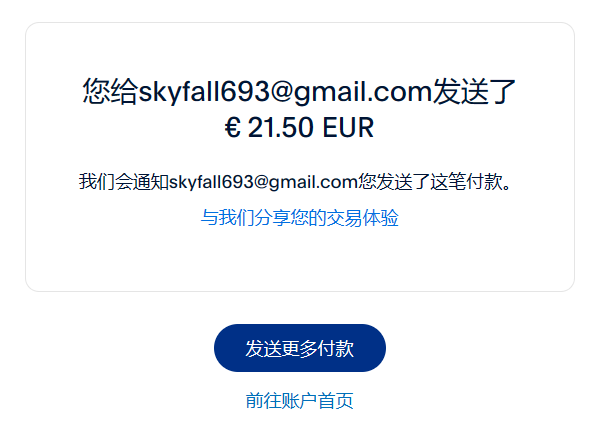Click the 发送更多付款 button
Screen dimensions: 609x436
tap(299, 348)
